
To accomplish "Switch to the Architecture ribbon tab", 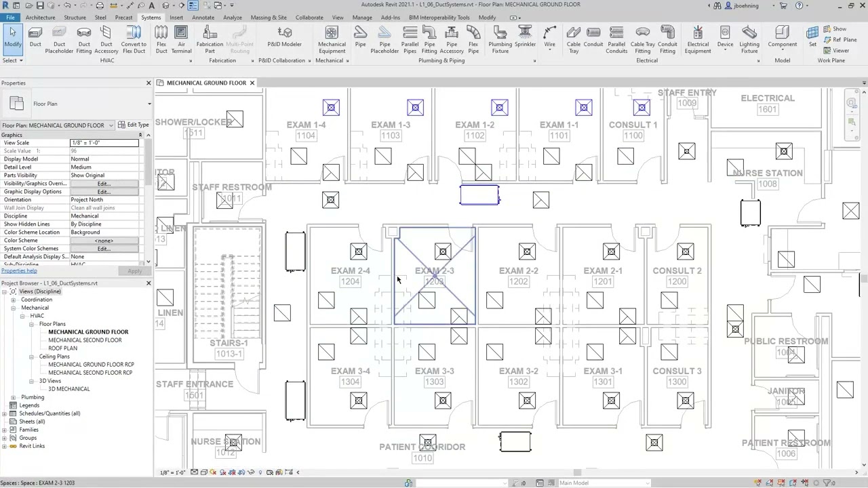I will (x=40, y=18).
